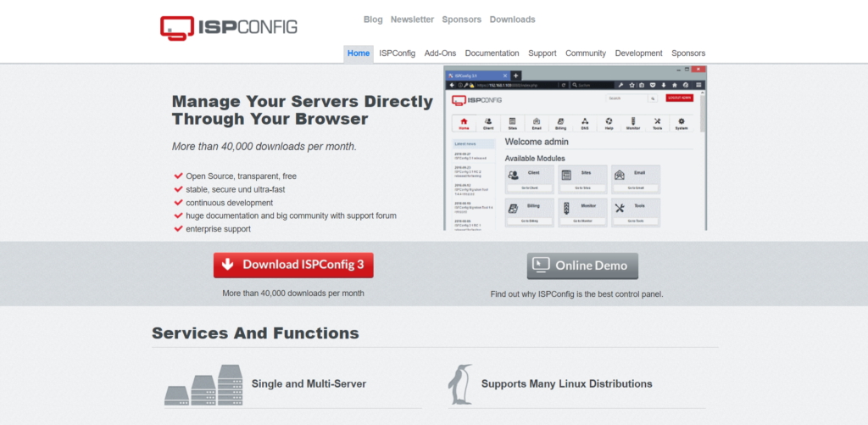Click the DNS module icon in the demo toolbar
Screen dimensions: 868x425
[585, 121]
